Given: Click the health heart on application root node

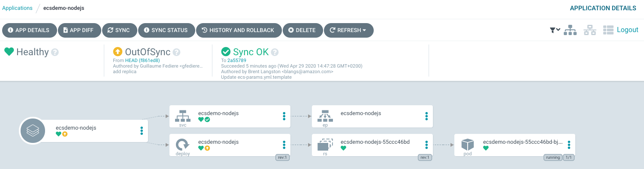Looking at the screenshot, I should [x=58, y=134].
